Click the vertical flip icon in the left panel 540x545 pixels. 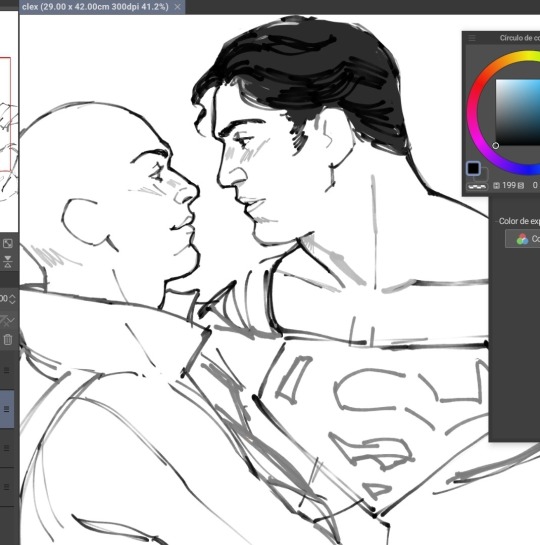(x=8, y=261)
